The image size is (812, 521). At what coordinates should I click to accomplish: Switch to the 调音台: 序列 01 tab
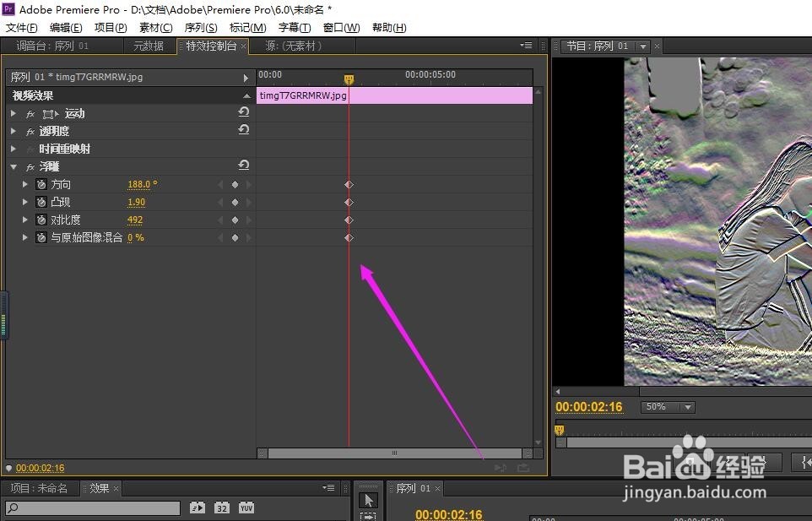point(51,46)
